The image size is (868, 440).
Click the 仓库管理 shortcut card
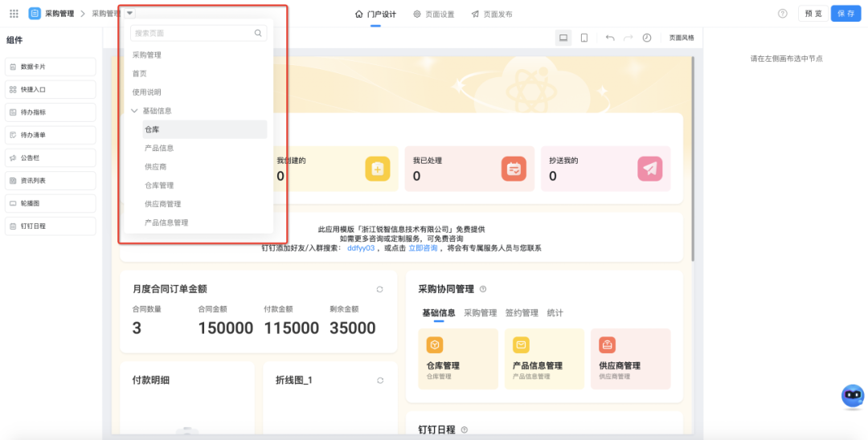point(457,359)
